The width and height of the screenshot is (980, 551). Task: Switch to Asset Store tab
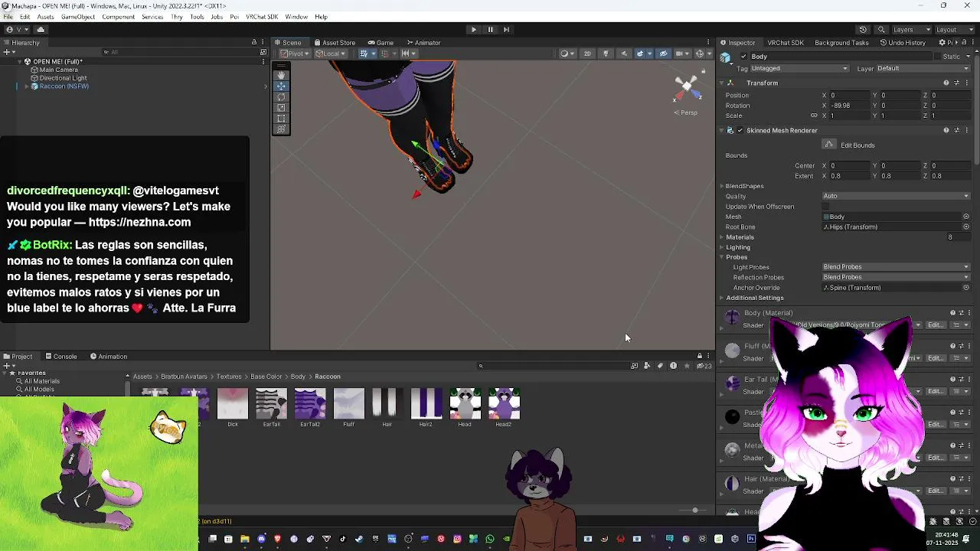[334, 43]
